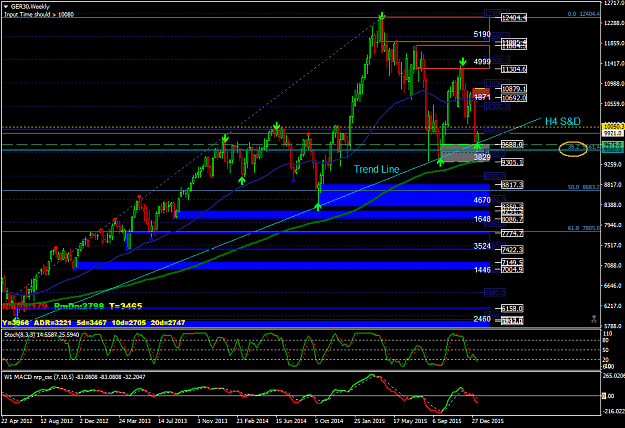
Task: Select the 2460 demand zone value
Action: click(482, 319)
